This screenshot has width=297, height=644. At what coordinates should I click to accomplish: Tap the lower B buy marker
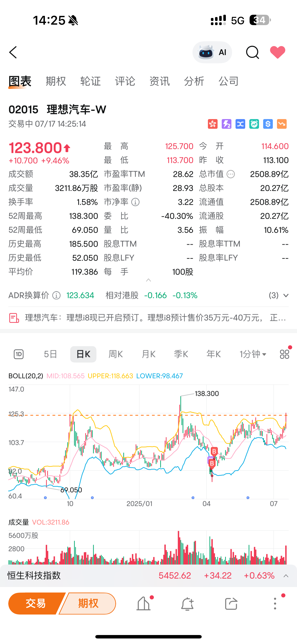coord(212,463)
